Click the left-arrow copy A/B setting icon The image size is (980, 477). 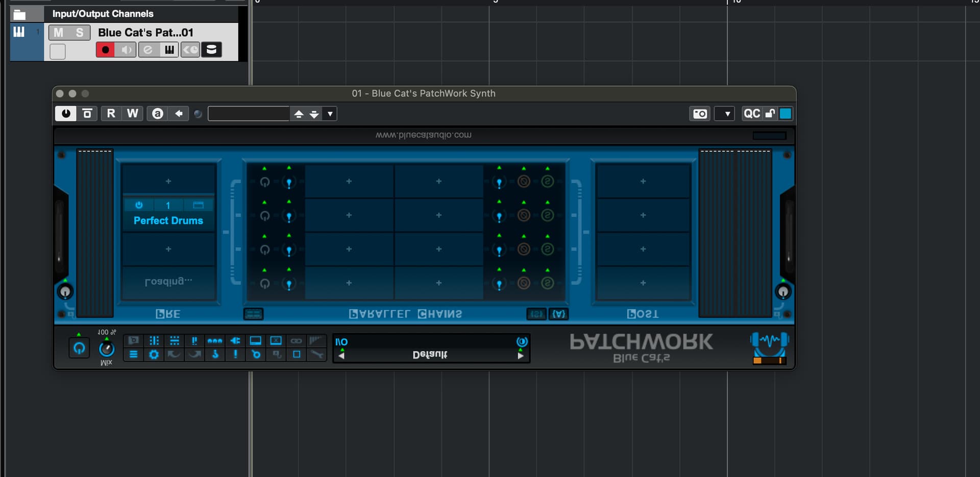[x=179, y=113]
